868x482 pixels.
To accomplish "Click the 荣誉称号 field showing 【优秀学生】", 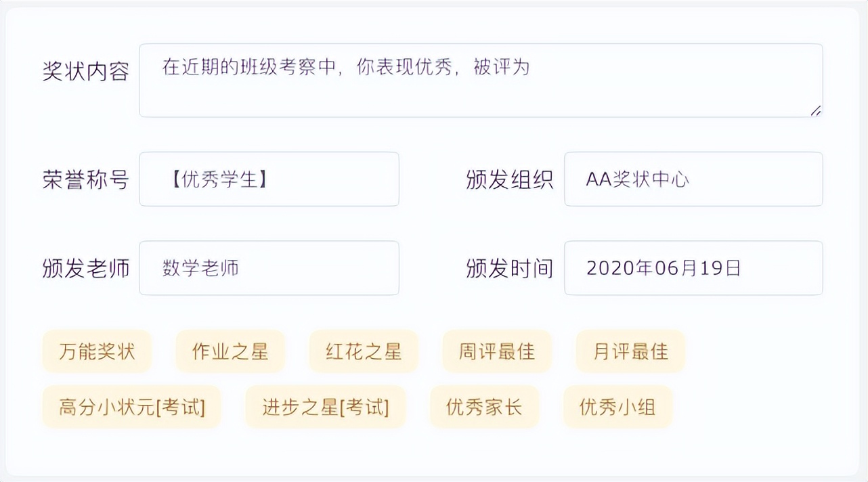I will pos(269,179).
